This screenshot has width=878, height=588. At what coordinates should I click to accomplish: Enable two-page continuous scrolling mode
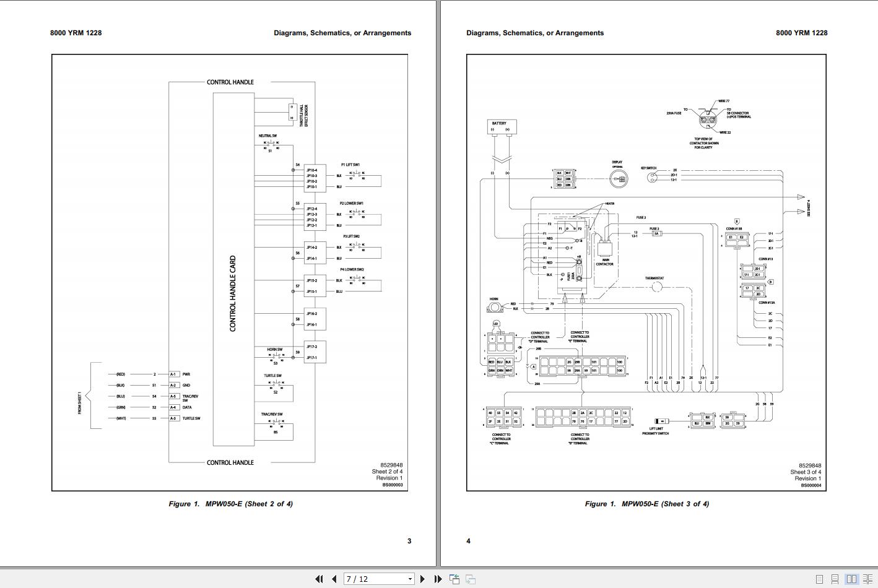coord(867,579)
